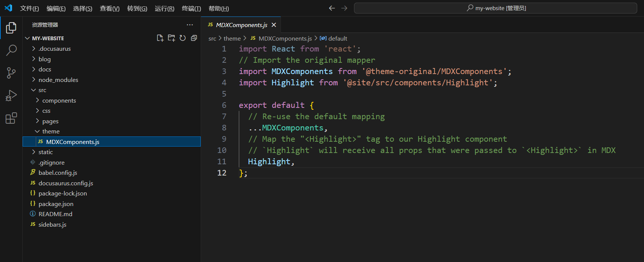This screenshot has width=644, height=262.
Task: Click the default symbol icon in breadcrumb
Action: point(323,38)
